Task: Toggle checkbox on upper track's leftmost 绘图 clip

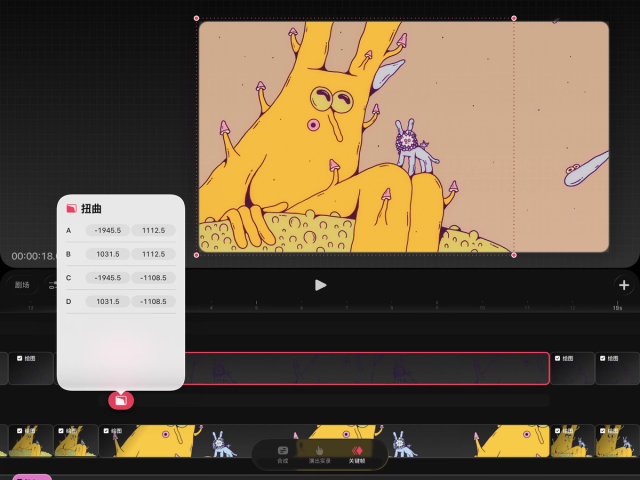Action: 20,358
